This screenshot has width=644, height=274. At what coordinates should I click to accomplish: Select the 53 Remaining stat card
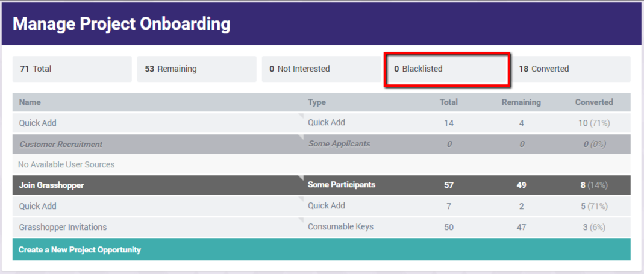pos(196,69)
